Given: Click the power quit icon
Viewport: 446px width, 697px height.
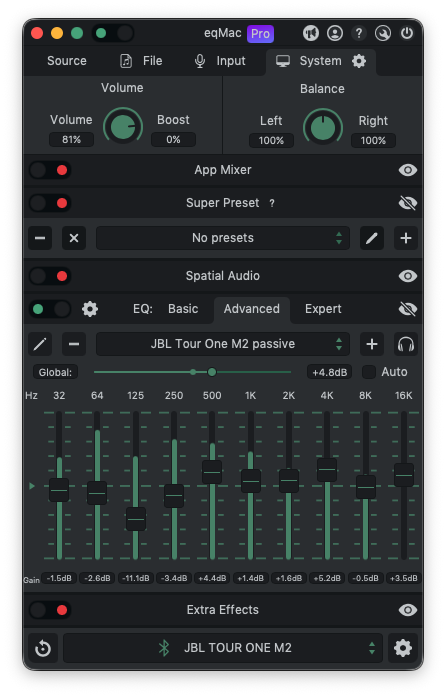Looking at the screenshot, I should point(407,33).
